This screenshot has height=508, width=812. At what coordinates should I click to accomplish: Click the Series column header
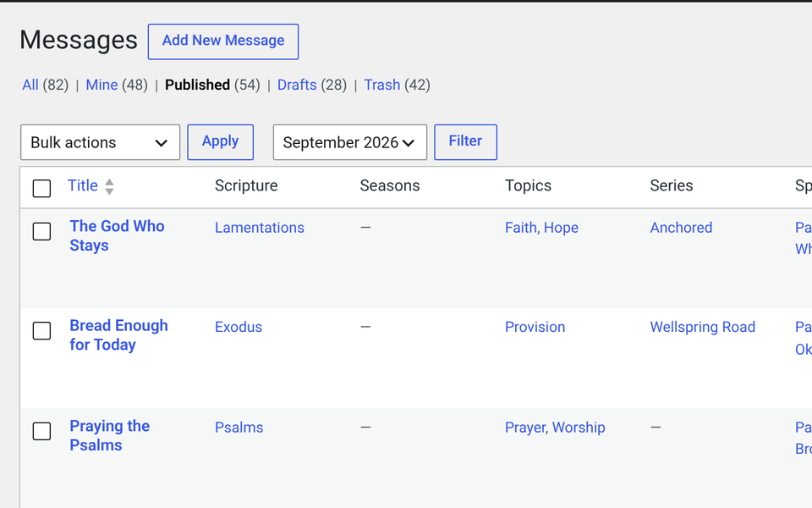pyautogui.click(x=671, y=185)
